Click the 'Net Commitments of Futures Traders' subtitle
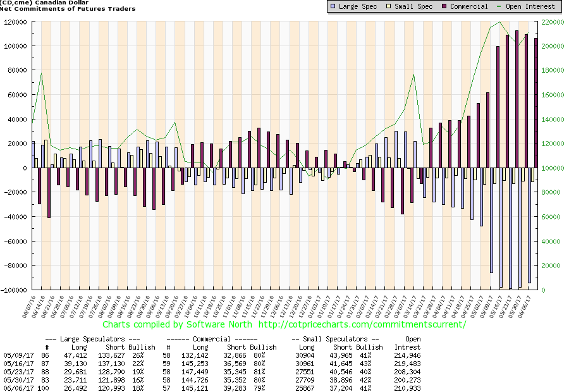 68,9
